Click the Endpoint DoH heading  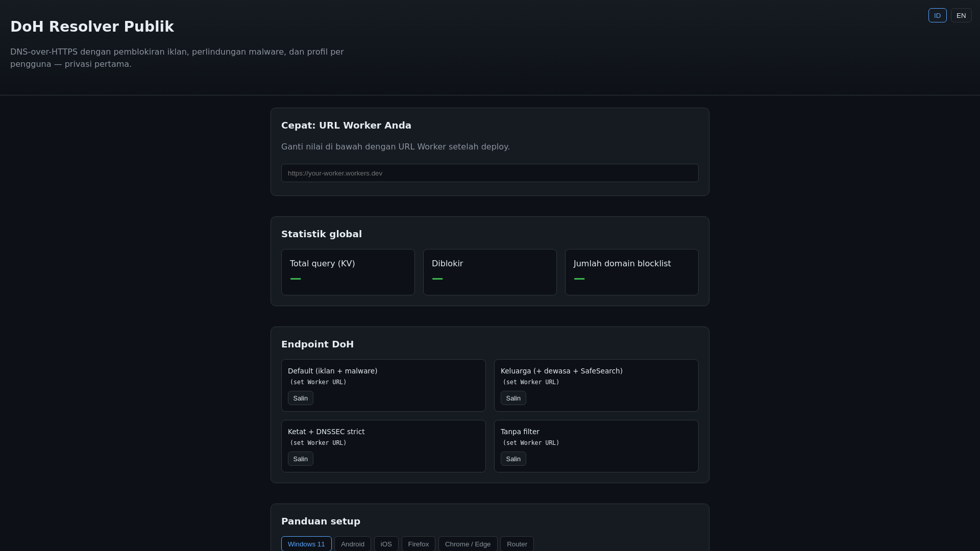317,344
